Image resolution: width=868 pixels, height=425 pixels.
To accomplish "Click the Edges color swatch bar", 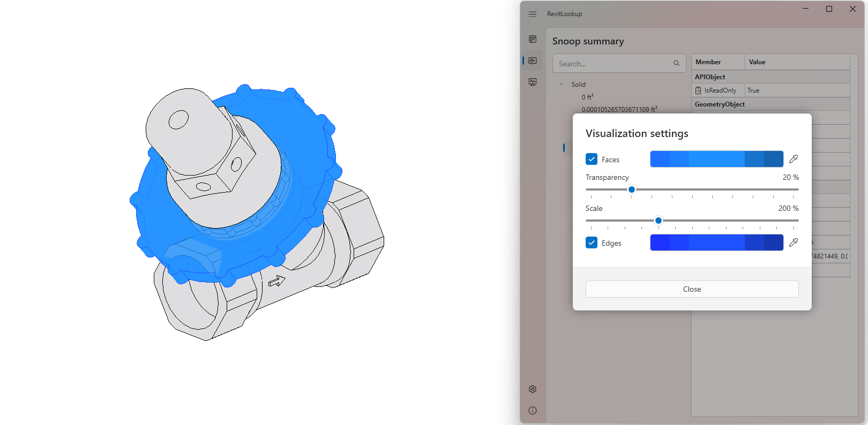I will pyautogui.click(x=716, y=242).
